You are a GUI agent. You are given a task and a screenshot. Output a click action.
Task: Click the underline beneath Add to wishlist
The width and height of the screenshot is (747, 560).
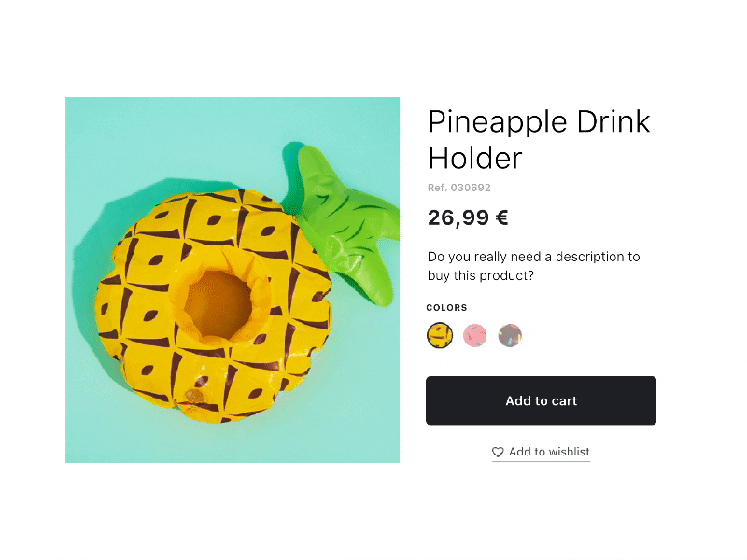click(542, 460)
